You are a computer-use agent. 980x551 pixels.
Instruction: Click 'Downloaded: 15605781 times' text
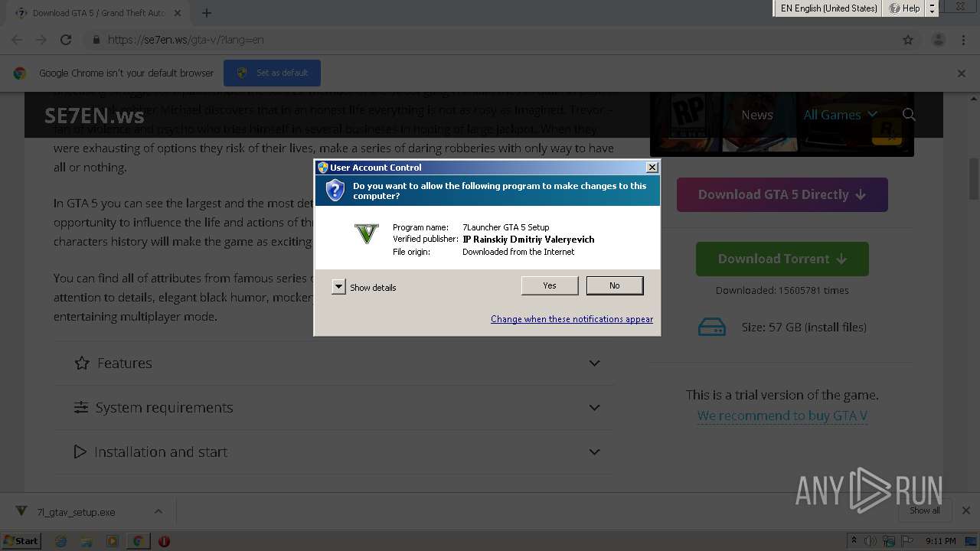tap(782, 290)
